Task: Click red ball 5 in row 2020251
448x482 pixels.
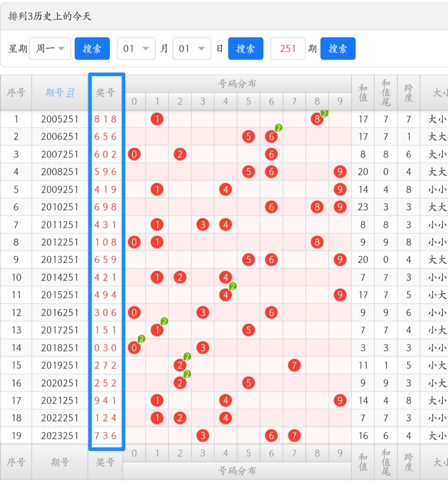Action: click(248, 383)
